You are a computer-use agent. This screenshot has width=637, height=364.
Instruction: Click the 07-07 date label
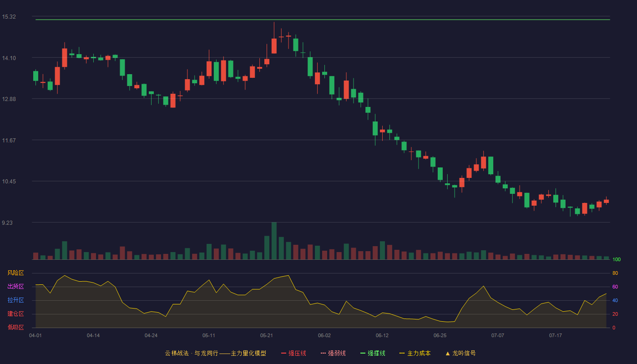[x=498, y=335]
